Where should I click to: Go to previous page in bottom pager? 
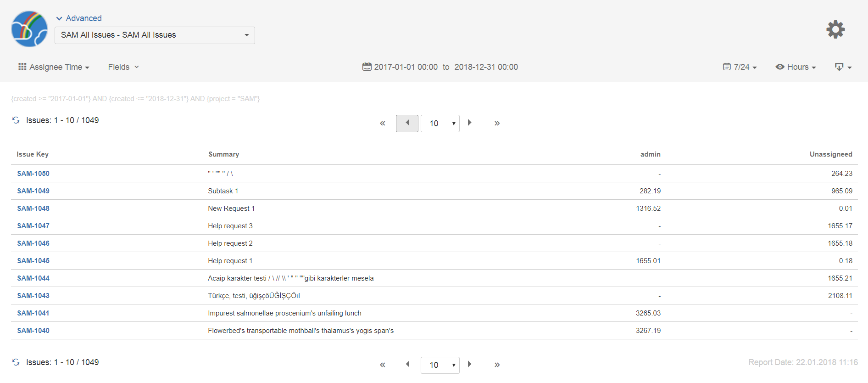[407, 364]
